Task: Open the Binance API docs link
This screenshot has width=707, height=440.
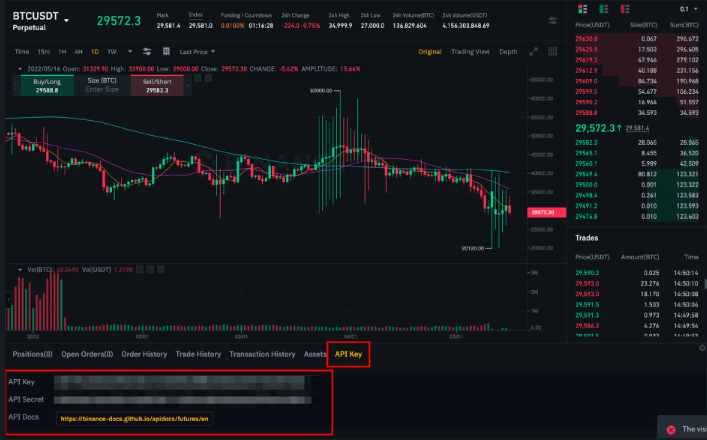Action: pos(134,420)
